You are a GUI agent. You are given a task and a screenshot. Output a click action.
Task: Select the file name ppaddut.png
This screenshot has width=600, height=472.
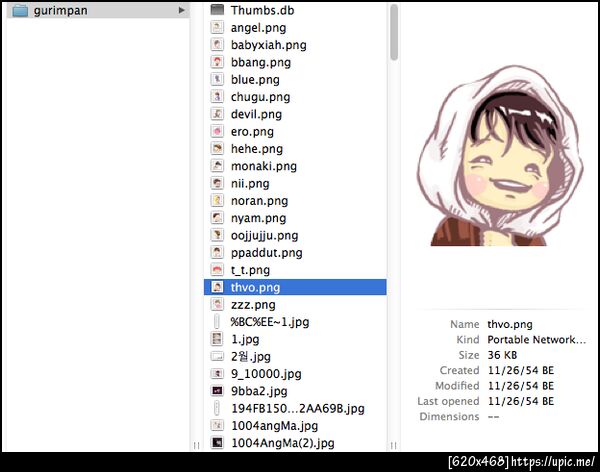[266, 253]
